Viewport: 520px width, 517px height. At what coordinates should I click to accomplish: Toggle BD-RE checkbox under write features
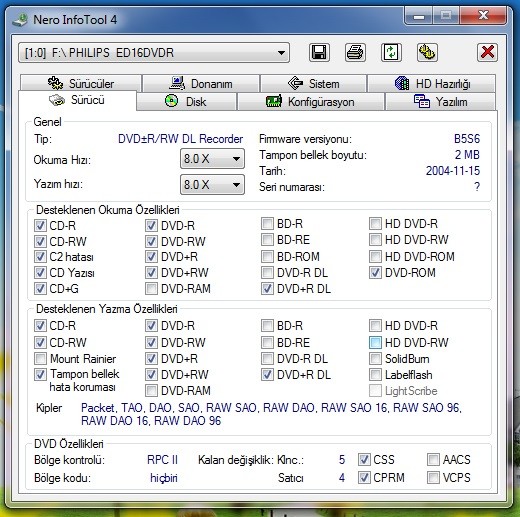click(x=267, y=342)
